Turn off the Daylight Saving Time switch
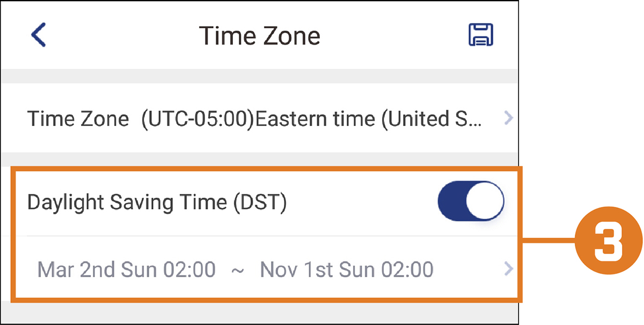This screenshot has width=644, height=325. [x=471, y=201]
